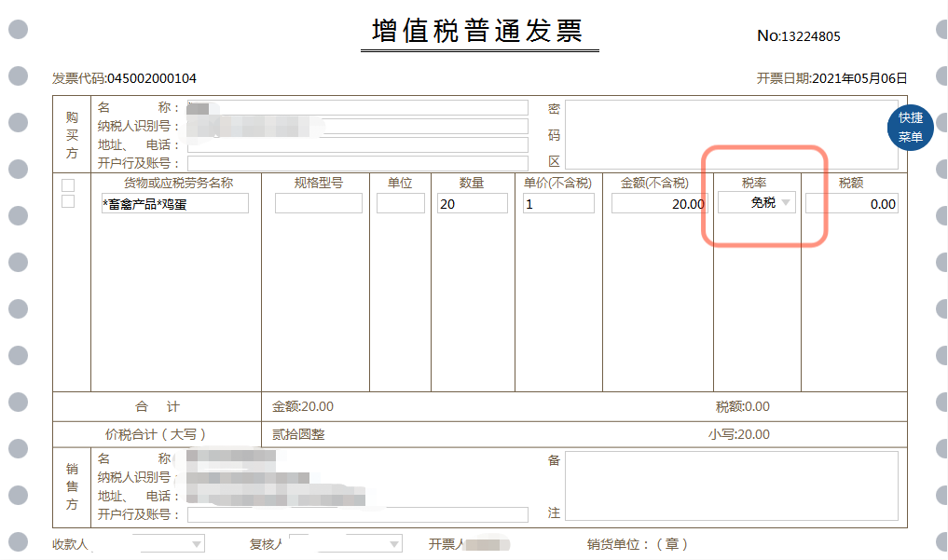Screen dimensions: 948x560
Task: Open the 税率 dropdown showing 免税
Action: 757,203
